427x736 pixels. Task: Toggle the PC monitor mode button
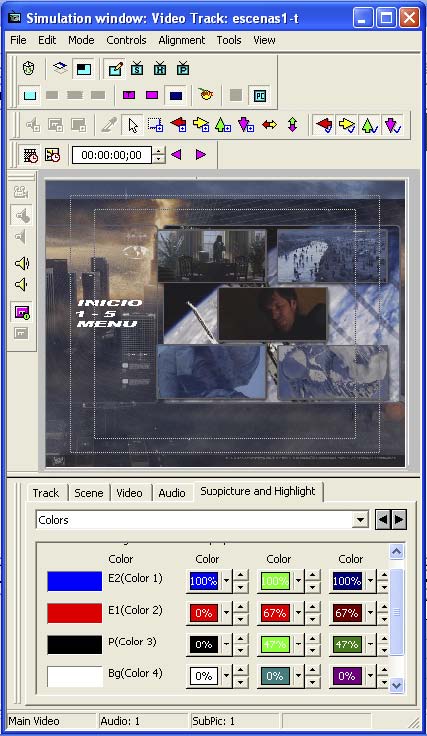(x=259, y=96)
